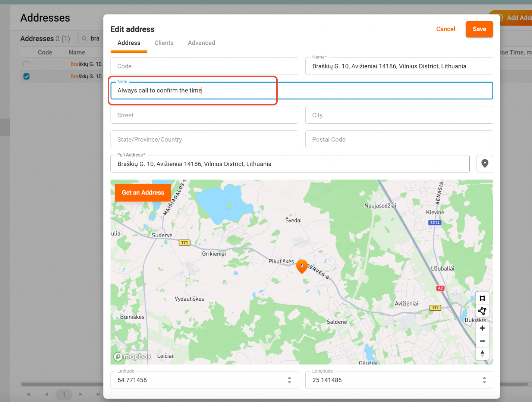
Task: Focus the City input field
Action: pos(399,115)
